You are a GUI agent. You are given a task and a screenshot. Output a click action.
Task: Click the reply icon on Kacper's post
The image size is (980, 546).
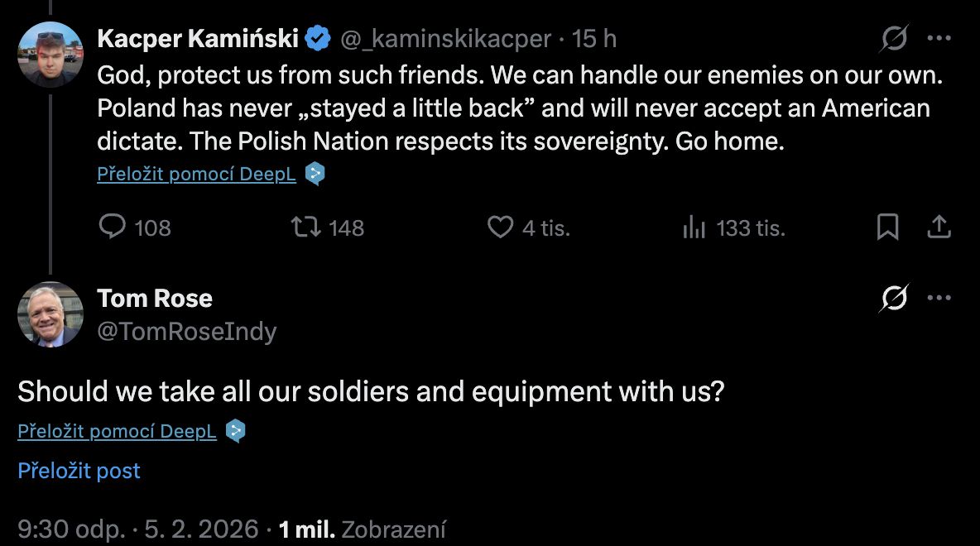pos(112,227)
